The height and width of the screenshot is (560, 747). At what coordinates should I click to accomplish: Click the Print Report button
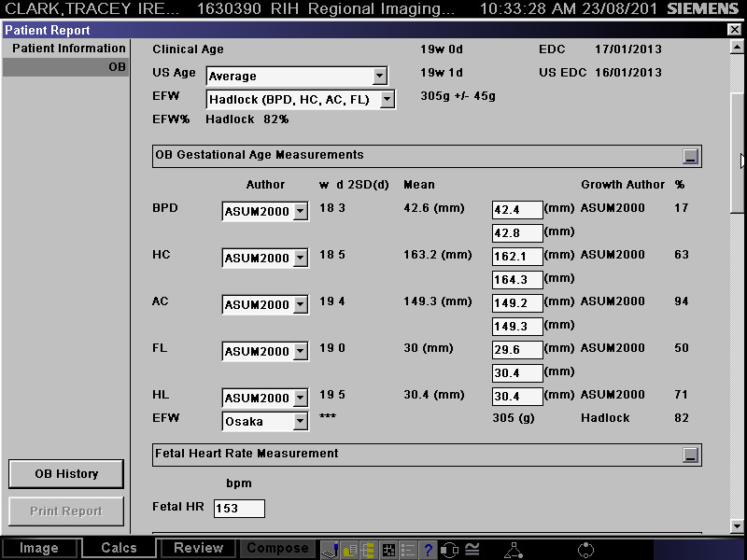click(66, 511)
